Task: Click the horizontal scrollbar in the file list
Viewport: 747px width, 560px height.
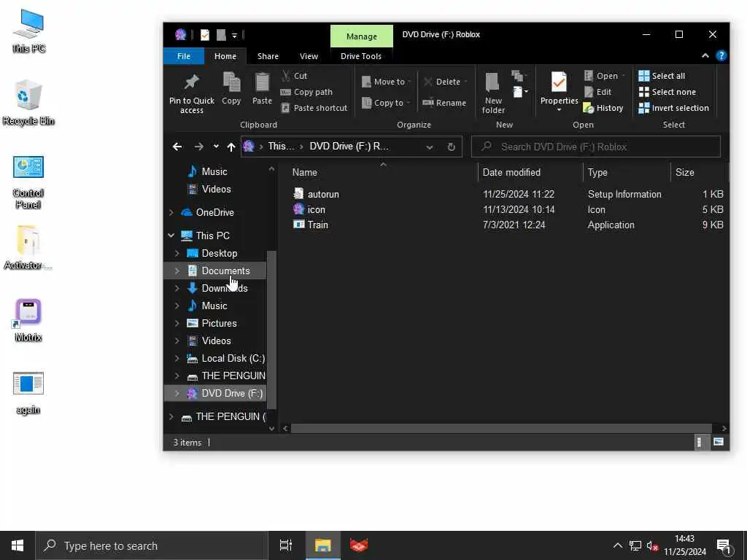Action: pos(501,428)
